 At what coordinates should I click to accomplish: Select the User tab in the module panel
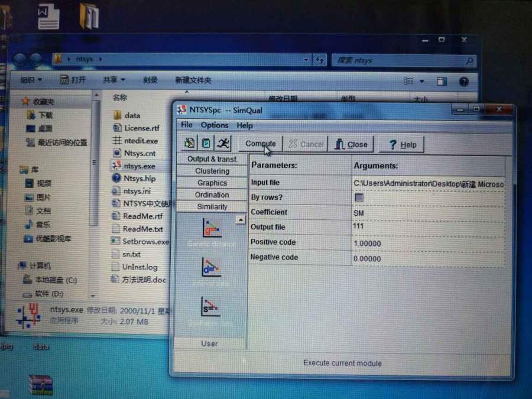pos(209,343)
